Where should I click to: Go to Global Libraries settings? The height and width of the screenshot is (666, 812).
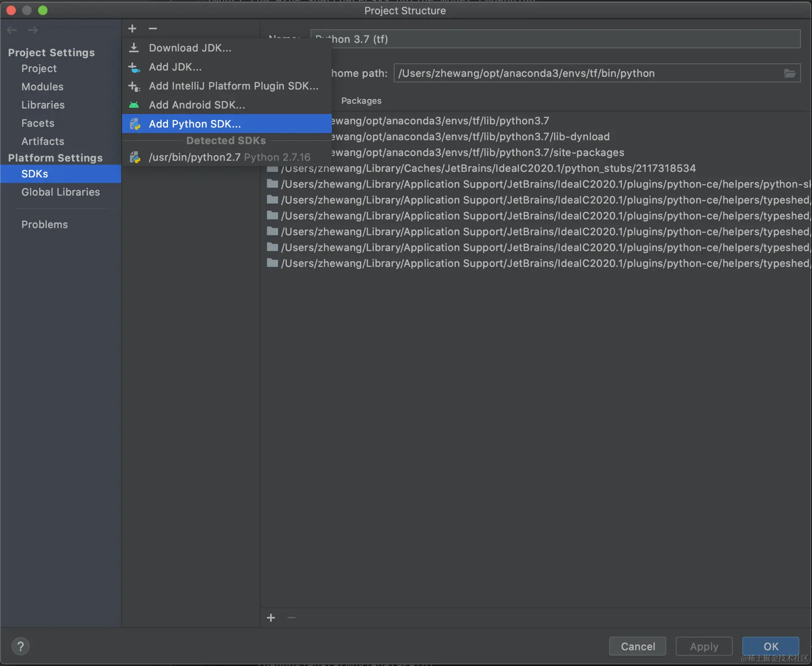tap(60, 192)
